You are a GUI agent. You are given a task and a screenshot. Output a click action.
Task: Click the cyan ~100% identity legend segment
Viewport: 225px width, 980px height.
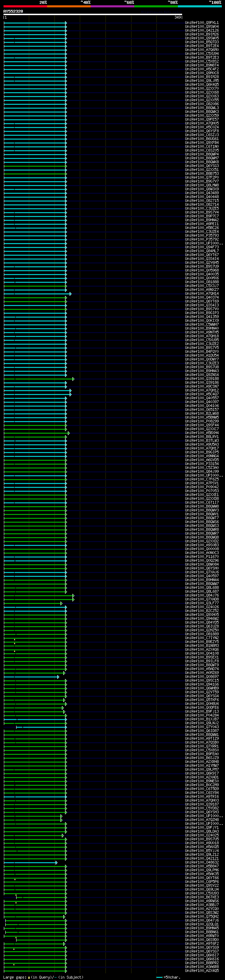tap(200, 6)
